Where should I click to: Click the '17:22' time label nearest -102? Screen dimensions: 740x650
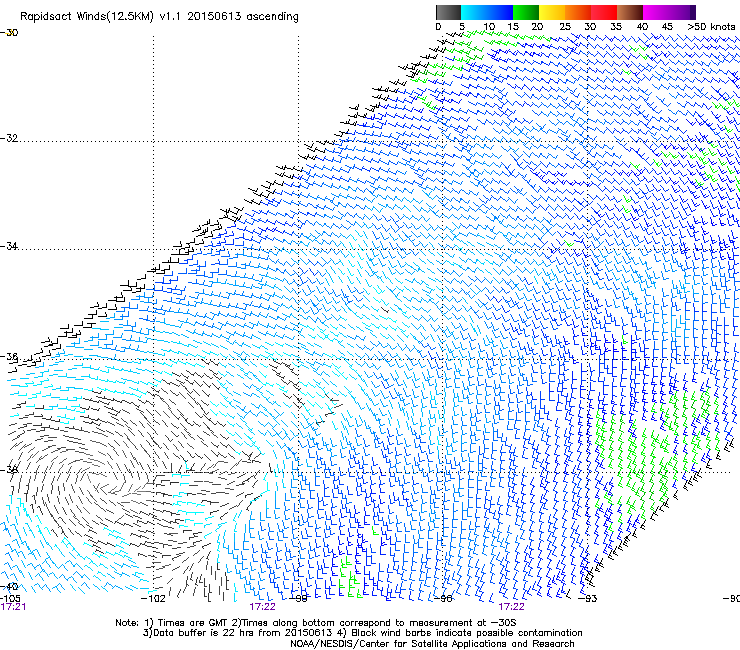click(262, 607)
